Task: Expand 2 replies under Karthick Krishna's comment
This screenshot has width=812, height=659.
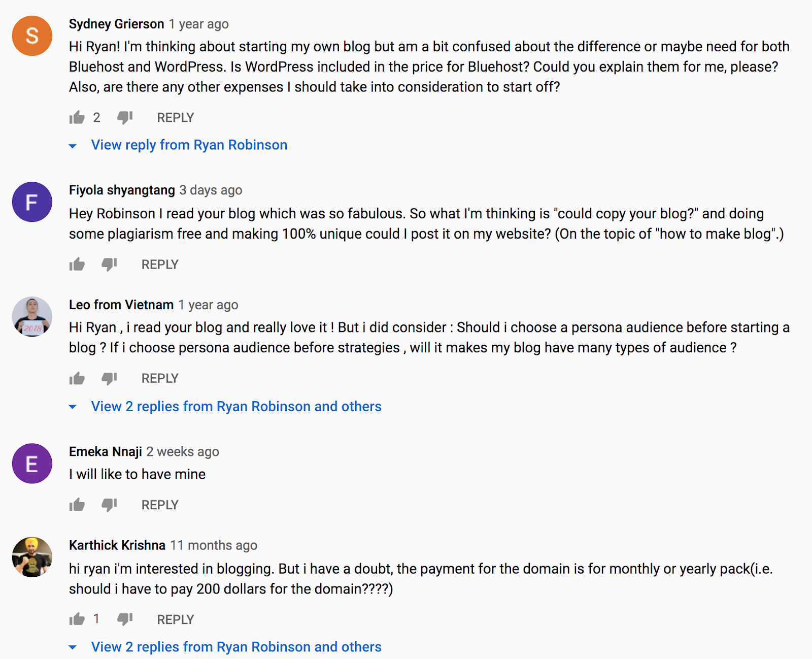Action: tap(235, 647)
